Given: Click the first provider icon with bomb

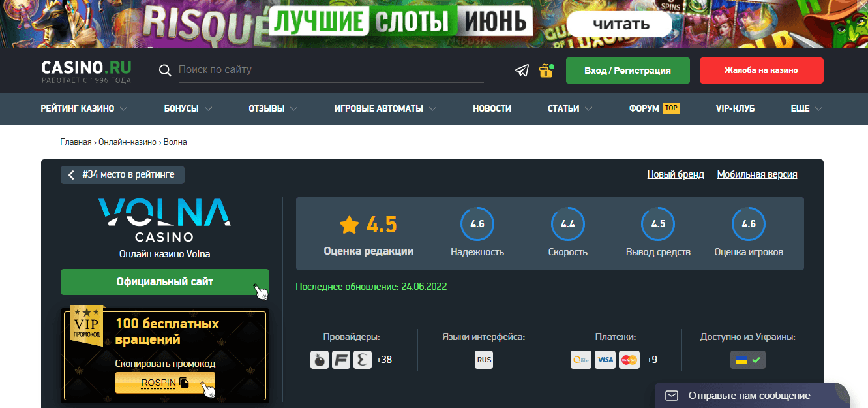Looking at the screenshot, I should click(320, 360).
